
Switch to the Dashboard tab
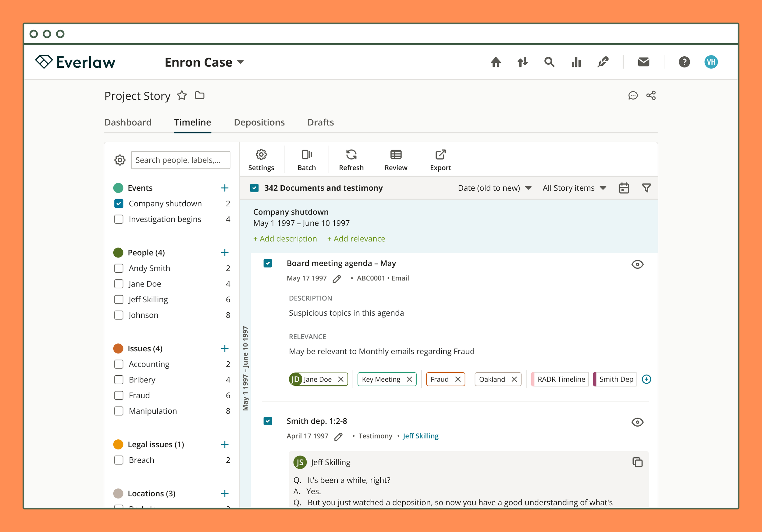click(x=128, y=122)
